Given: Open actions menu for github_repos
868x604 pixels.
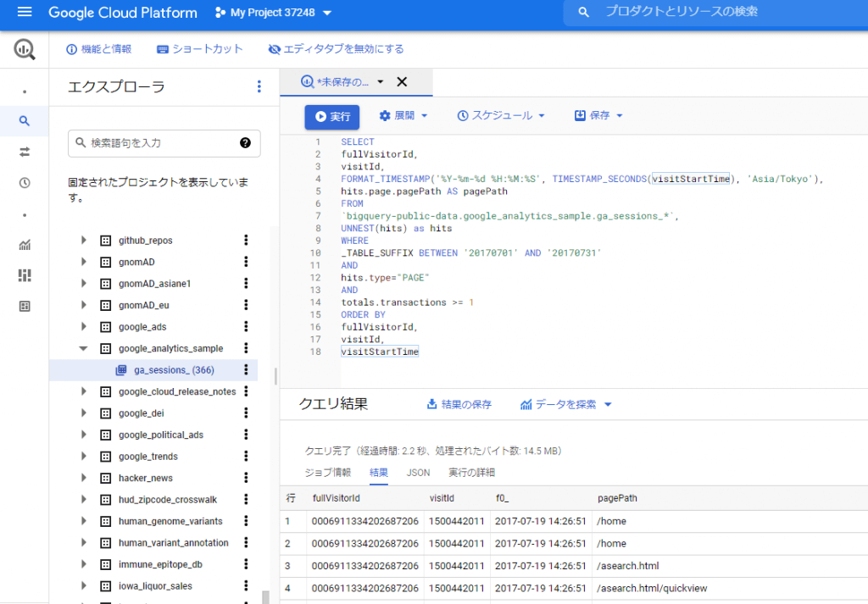Looking at the screenshot, I should [246, 240].
